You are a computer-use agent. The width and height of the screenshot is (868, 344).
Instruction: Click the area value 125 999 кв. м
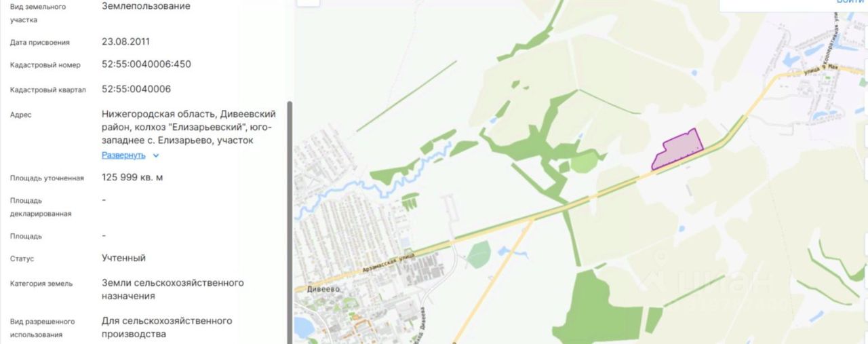[132, 178]
